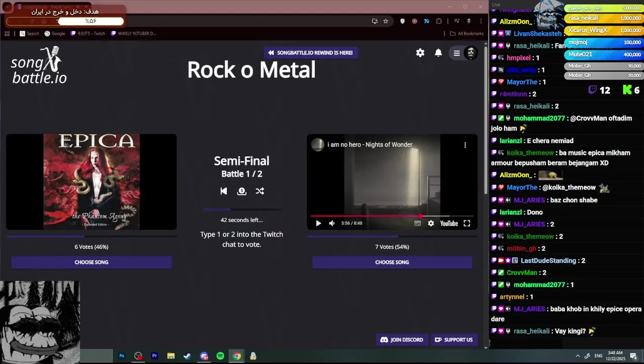Mute the YouTube player volume
Image resolution: width=644 pixels, height=364 pixels.
coord(332,223)
